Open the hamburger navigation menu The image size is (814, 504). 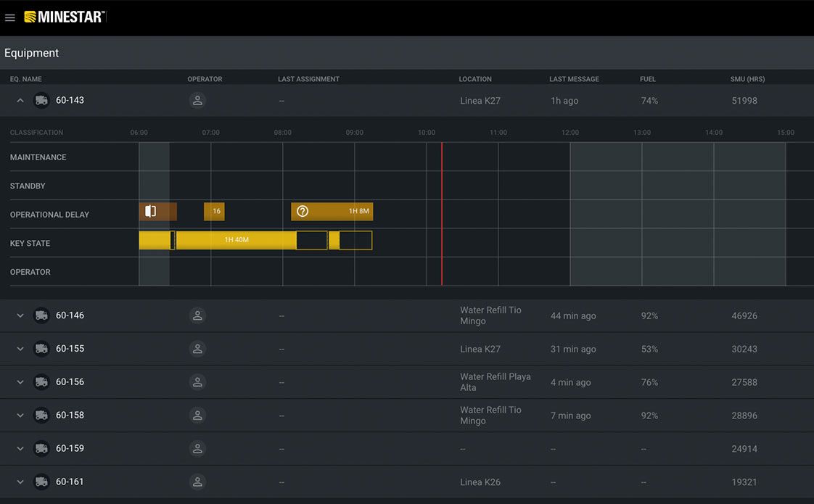(10, 17)
